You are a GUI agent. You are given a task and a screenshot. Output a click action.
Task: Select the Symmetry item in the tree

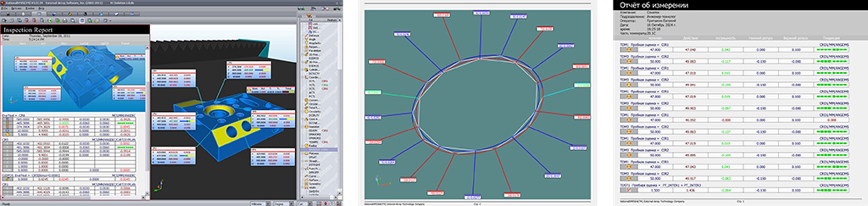click(x=314, y=184)
